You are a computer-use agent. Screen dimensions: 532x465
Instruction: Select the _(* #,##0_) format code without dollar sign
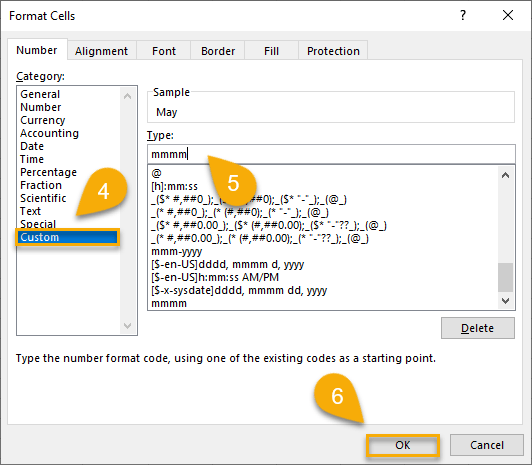240,212
